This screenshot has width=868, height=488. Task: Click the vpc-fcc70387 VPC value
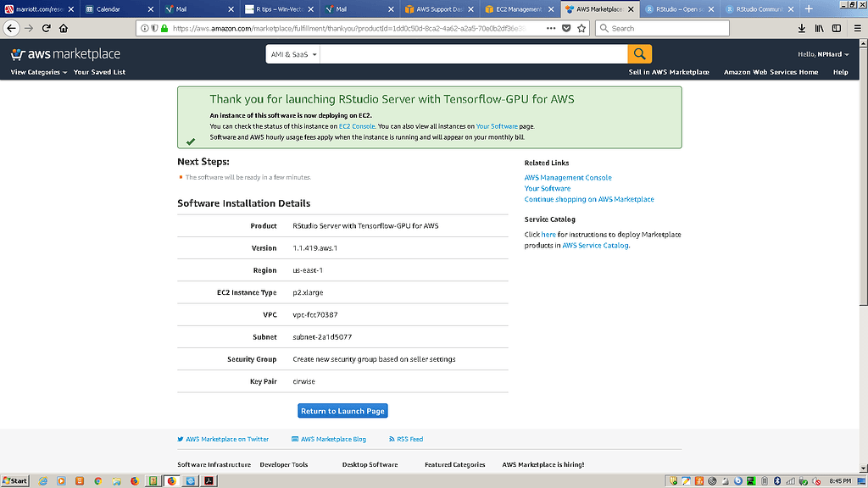point(315,315)
